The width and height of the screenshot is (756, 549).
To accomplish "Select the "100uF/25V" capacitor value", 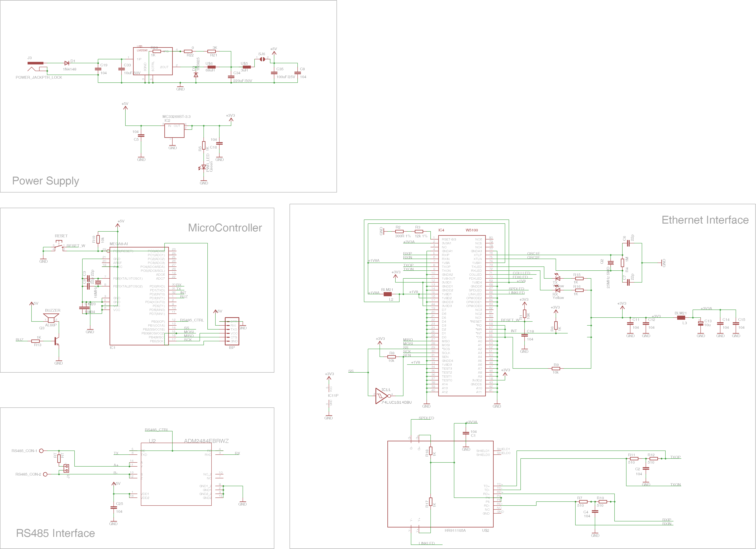I will click(286, 77).
